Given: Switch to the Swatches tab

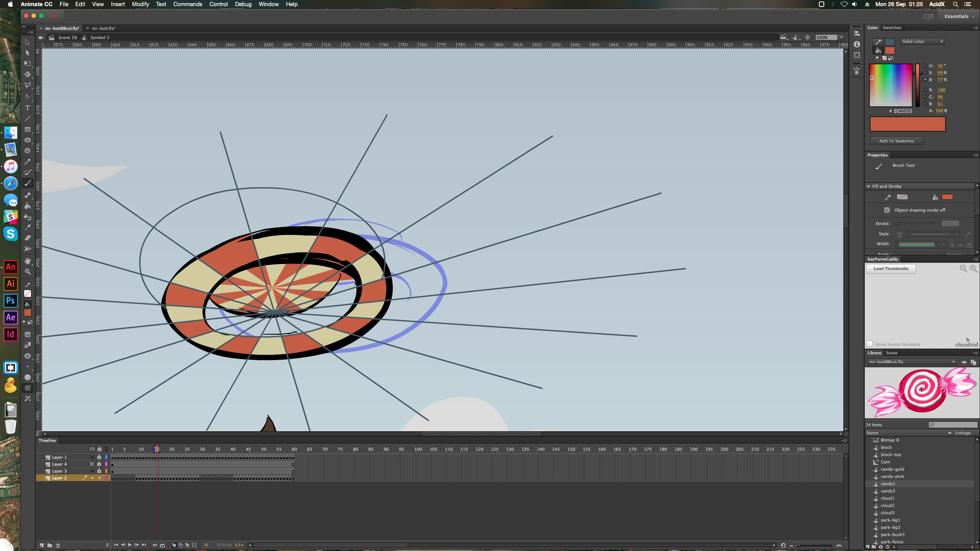Looking at the screenshot, I should pyautogui.click(x=892, y=28).
